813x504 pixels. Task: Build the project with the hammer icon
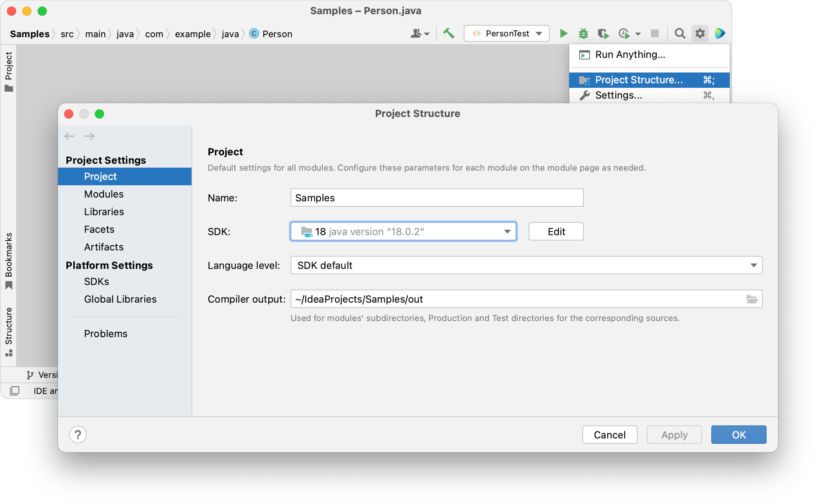[449, 33]
